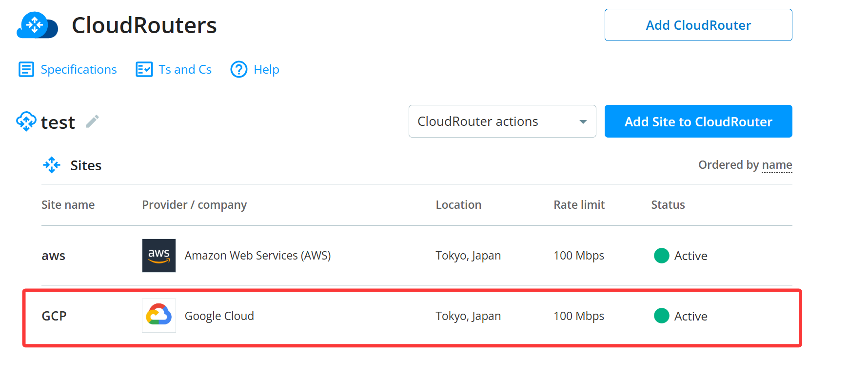
Task: Open the CloudRouter actions dropdown
Action: pyautogui.click(x=502, y=121)
